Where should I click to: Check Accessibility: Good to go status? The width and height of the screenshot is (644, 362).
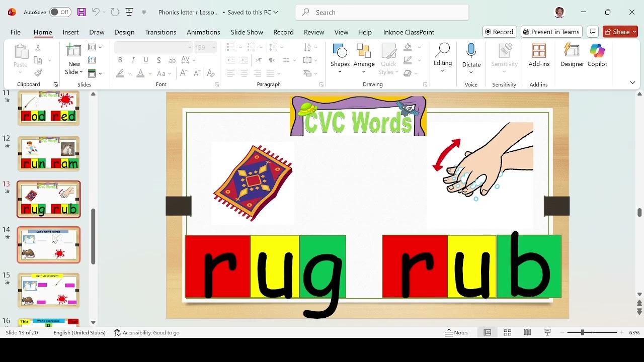point(146,333)
